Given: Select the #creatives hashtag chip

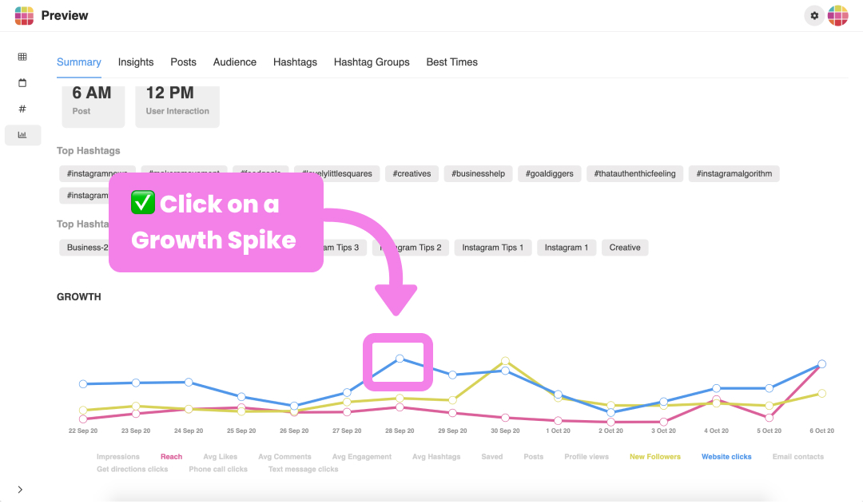Looking at the screenshot, I should pos(412,174).
